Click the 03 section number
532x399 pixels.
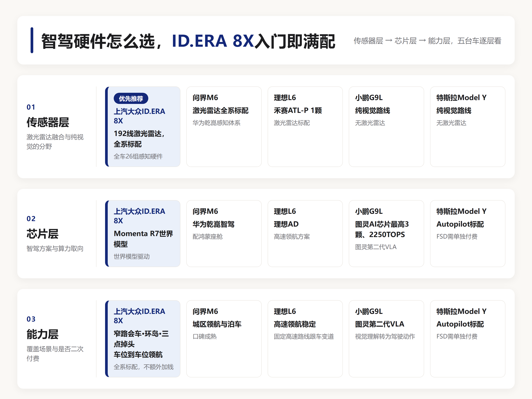click(x=31, y=319)
